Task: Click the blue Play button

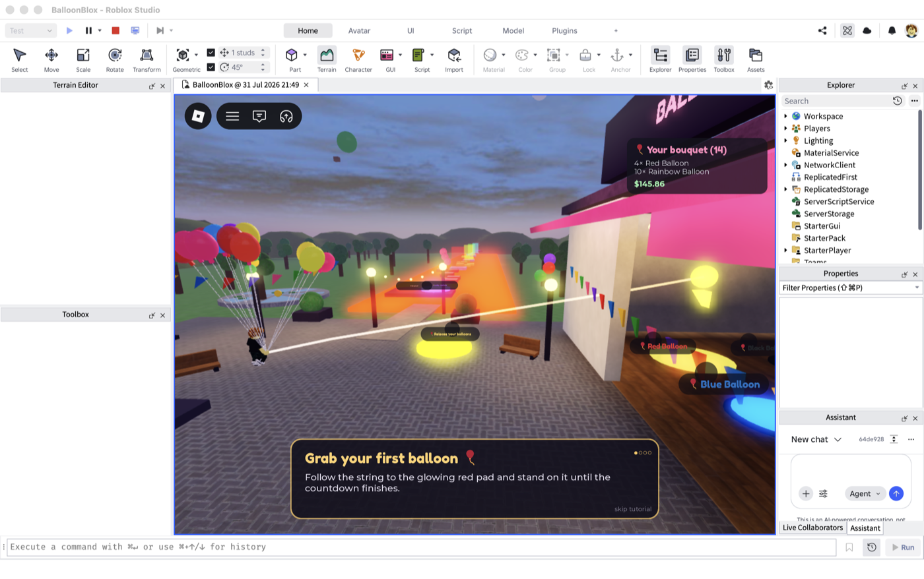Action: [69, 30]
